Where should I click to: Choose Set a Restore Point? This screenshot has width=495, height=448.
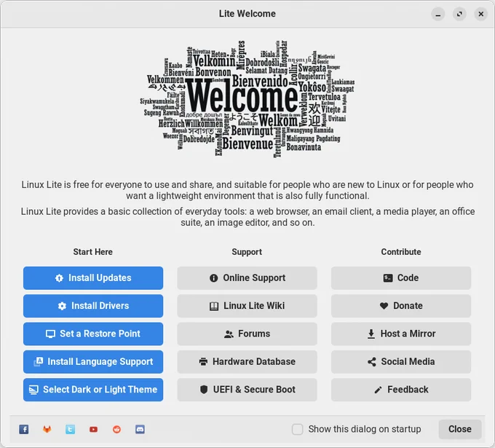click(93, 334)
